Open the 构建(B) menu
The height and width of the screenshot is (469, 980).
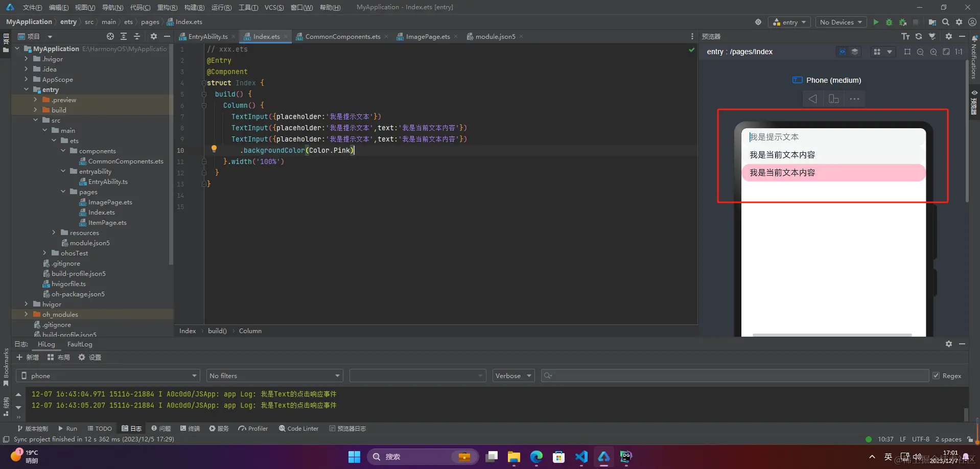pos(194,7)
